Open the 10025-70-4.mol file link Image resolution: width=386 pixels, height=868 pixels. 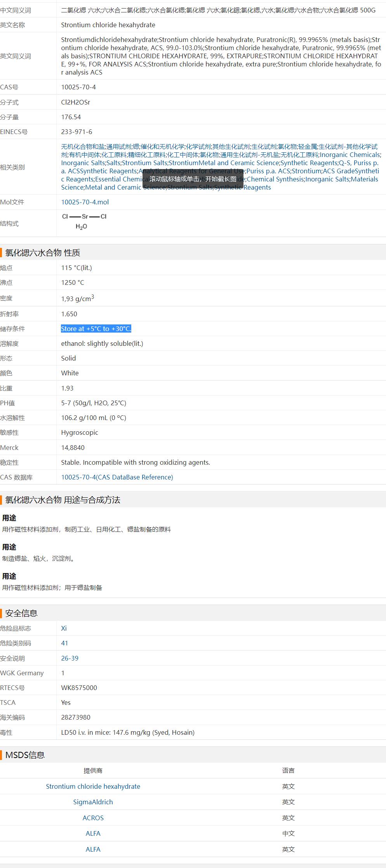click(85, 202)
